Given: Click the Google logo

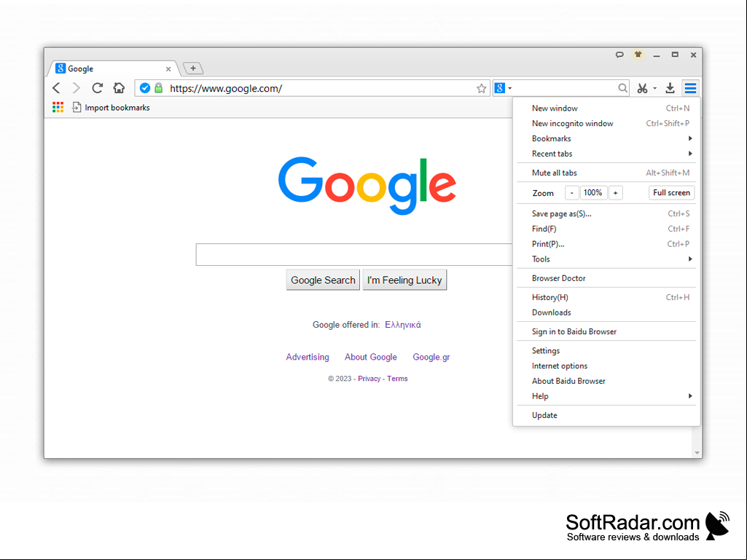Looking at the screenshot, I should tap(367, 186).
